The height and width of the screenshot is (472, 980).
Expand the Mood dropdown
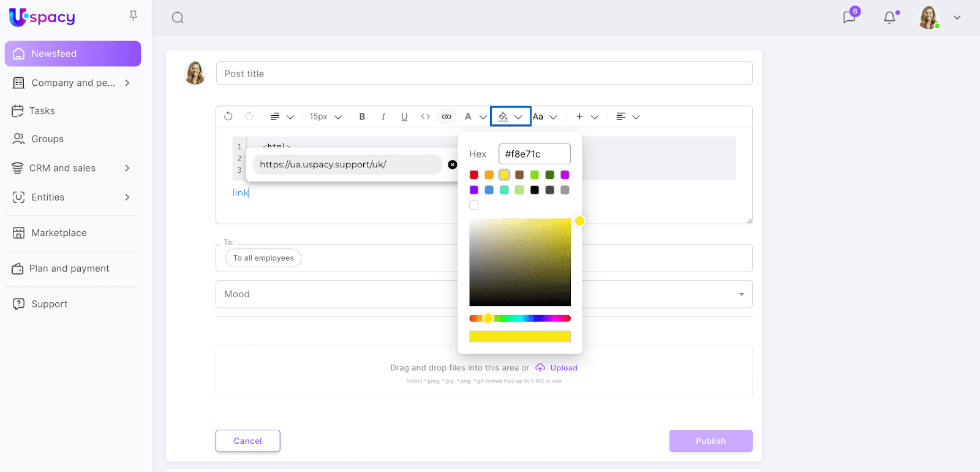741,294
